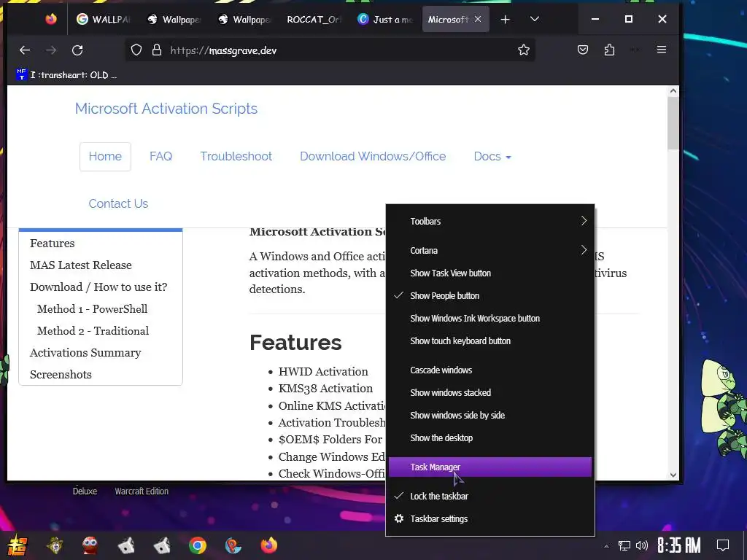Click the page vertical scrollbar thumb
Viewport: 747px width, 560px height.
pos(673,123)
